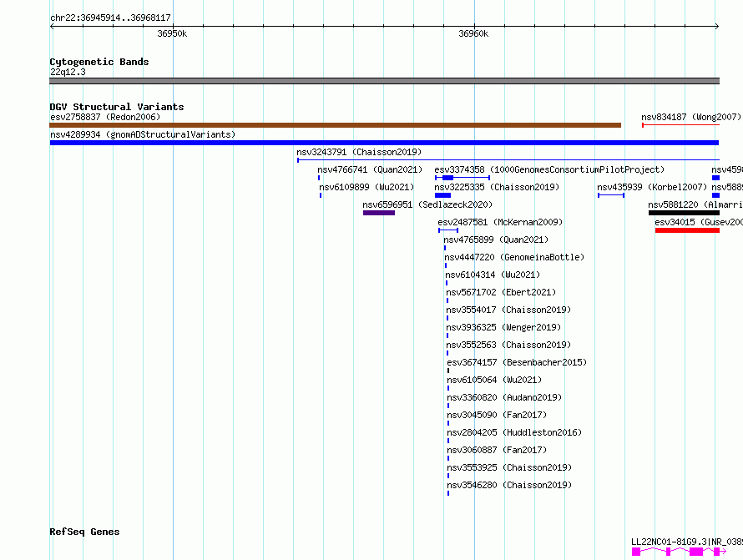Click nsv4765899 (Quan2021) label

pyautogui.click(x=496, y=240)
